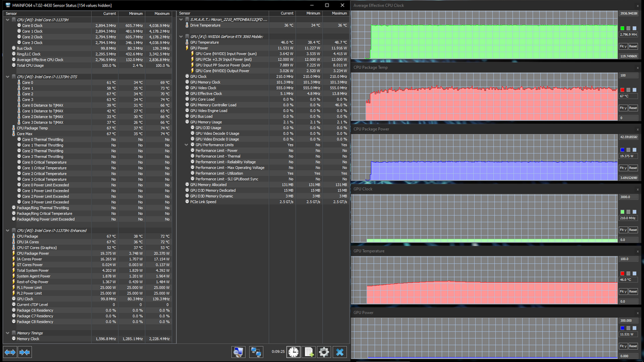Click the HWiNFO64 title bar app icon
Image resolution: width=644 pixels, height=362 pixels.
pyautogui.click(x=8, y=5)
